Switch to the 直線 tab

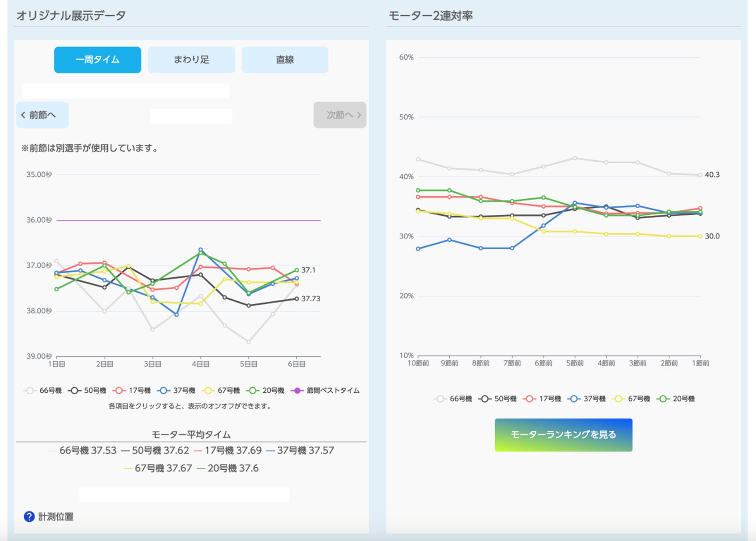point(285,60)
